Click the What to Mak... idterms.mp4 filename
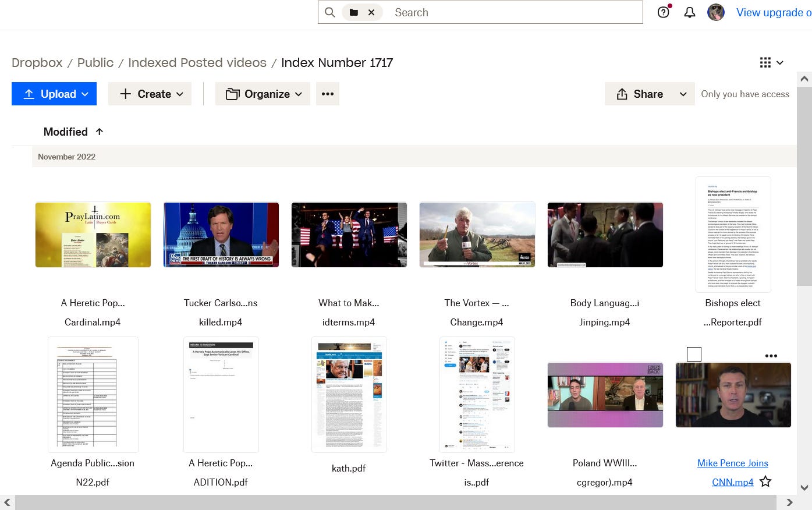Screen dimensions: 812x510 coord(349,312)
